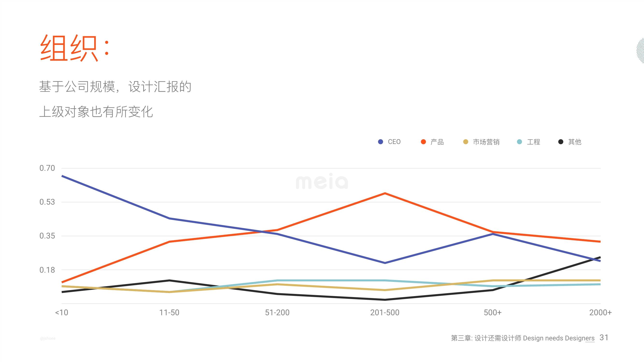This screenshot has width=644, height=362.
Task: Click the orange 产品 legend dot
Action: coord(423,142)
